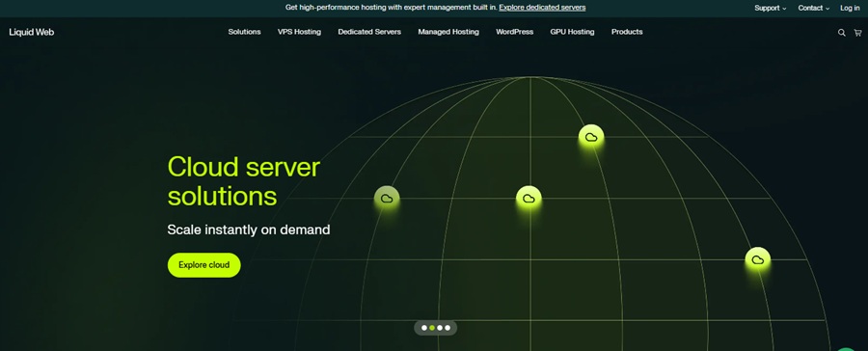Open the Products navigation menu
Viewport: 868px width, 351px height.
(x=627, y=32)
